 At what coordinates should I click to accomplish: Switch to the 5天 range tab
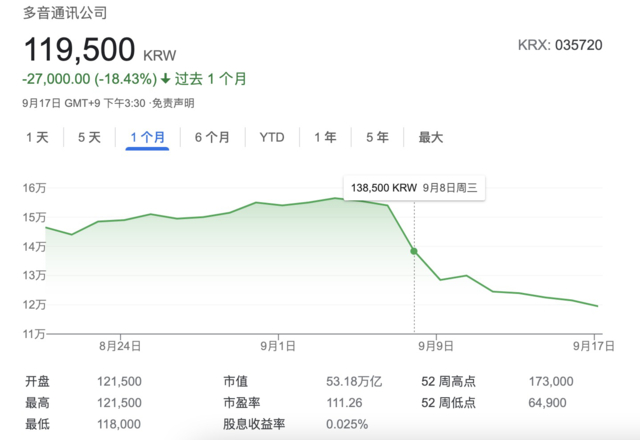tap(90, 137)
